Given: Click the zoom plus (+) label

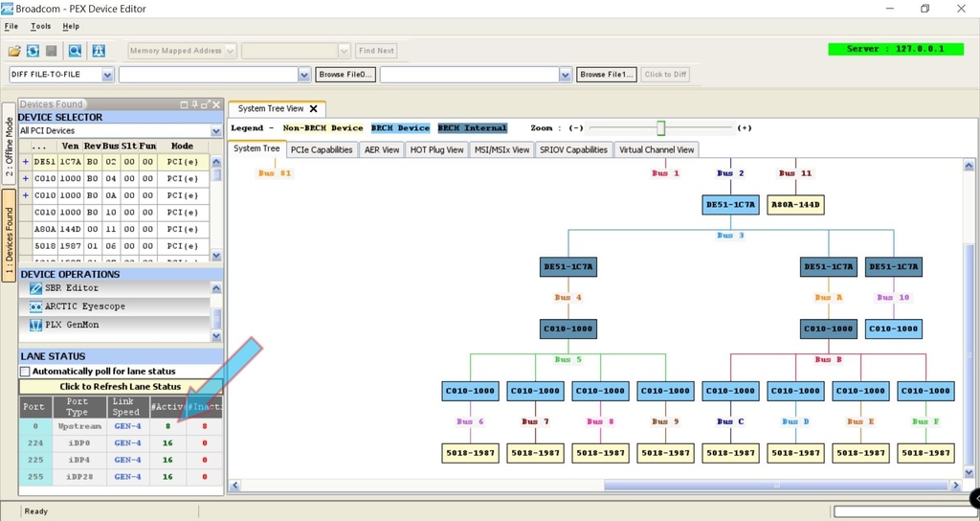Looking at the screenshot, I should point(744,128).
